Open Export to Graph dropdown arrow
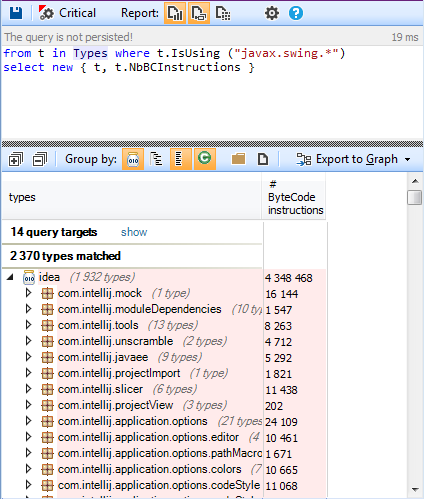Image resolution: width=424 pixels, height=499 pixels. (x=407, y=160)
